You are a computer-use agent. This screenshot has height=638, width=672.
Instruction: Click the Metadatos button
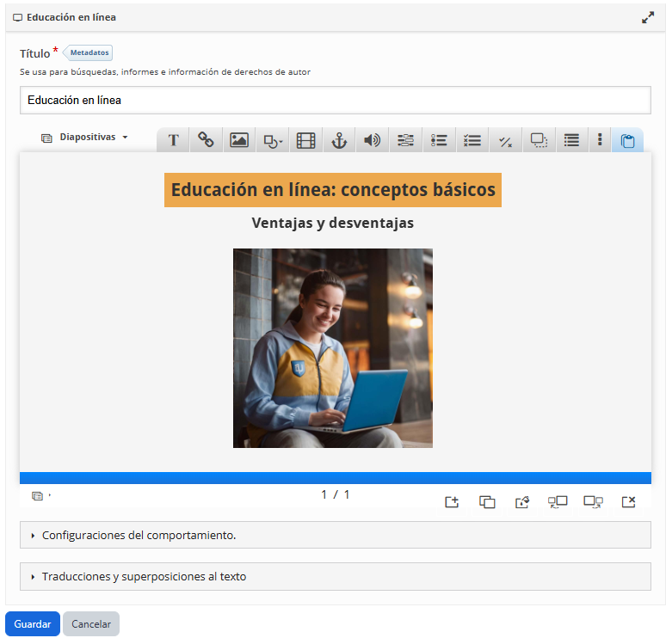[x=89, y=52]
